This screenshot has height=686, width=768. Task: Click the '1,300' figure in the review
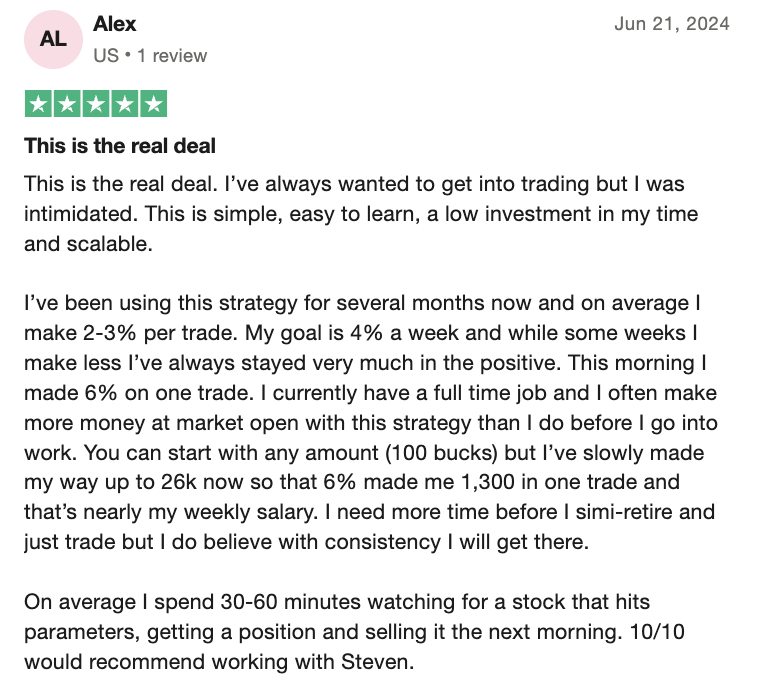coord(488,482)
